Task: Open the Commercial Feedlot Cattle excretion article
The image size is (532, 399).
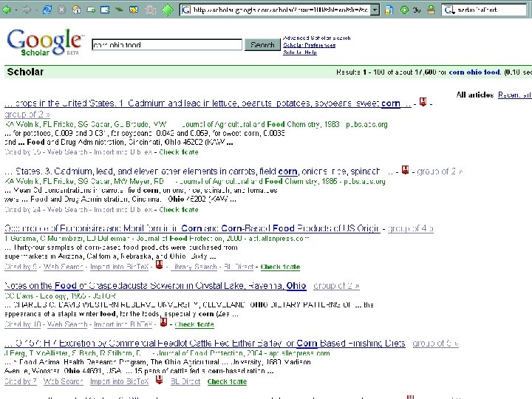Action: (x=205, y=344)
